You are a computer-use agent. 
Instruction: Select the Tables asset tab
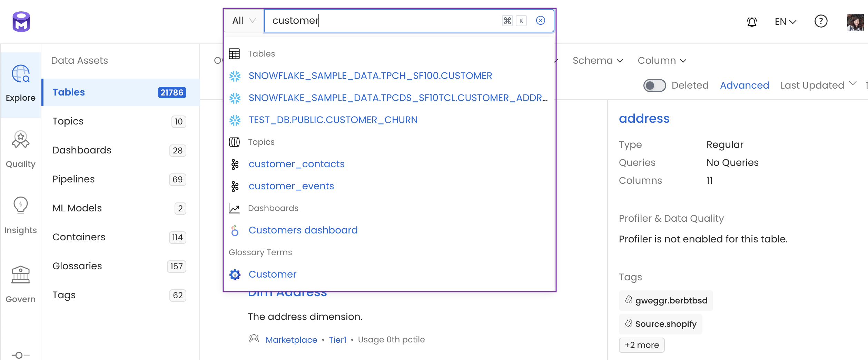(x=121, y=92)
